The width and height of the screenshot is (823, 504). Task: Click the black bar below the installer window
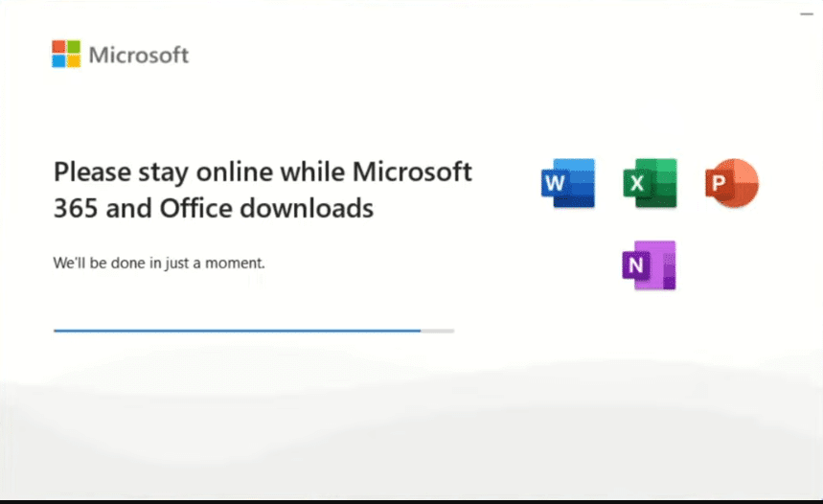click(x=412, y=501)
